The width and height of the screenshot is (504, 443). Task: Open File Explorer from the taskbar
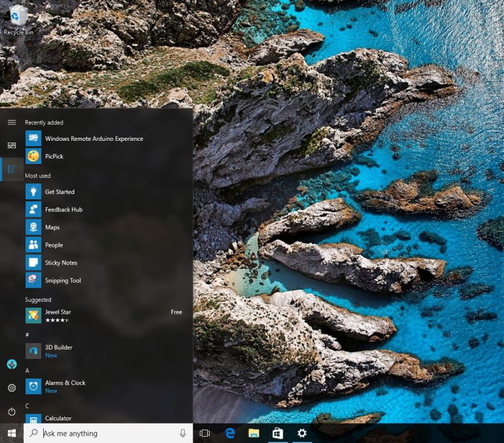[x=252, y=433]
